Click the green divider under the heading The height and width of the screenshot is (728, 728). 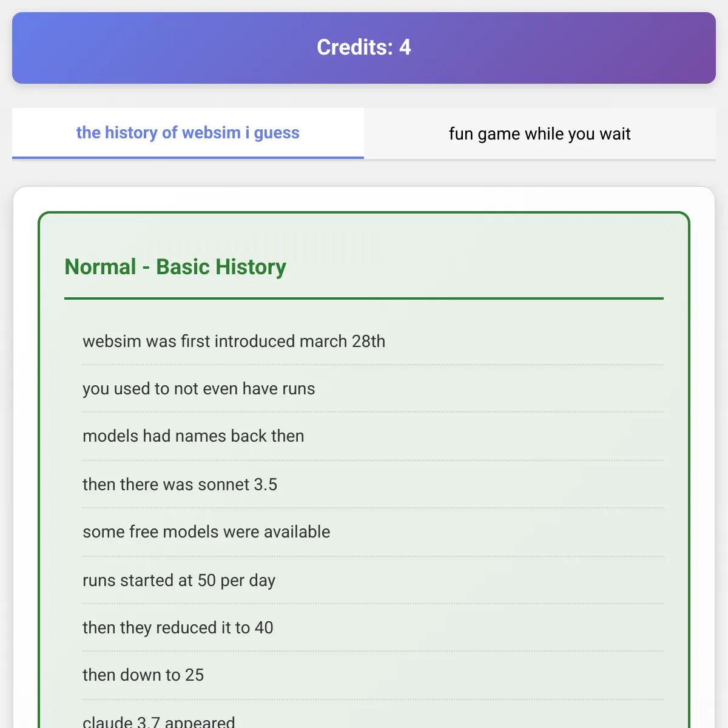pos(364,298)
